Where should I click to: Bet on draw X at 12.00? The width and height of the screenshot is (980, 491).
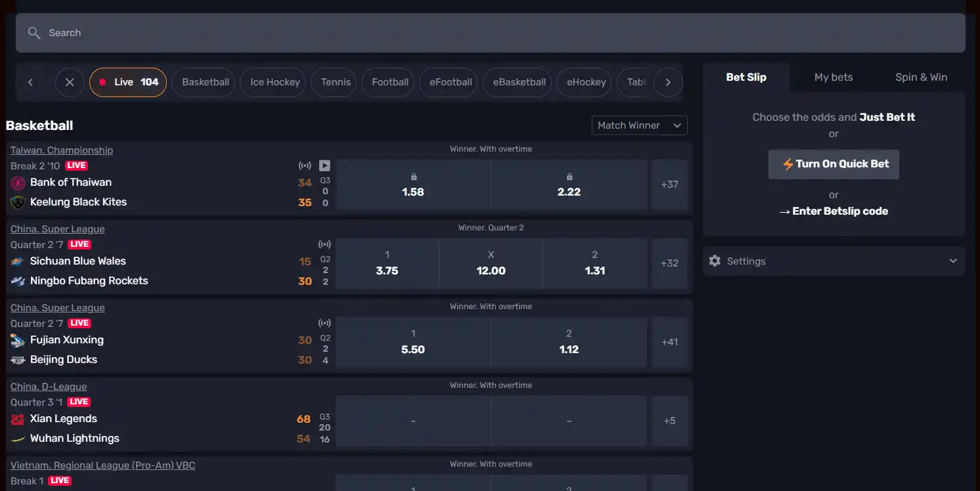[491, 263]
